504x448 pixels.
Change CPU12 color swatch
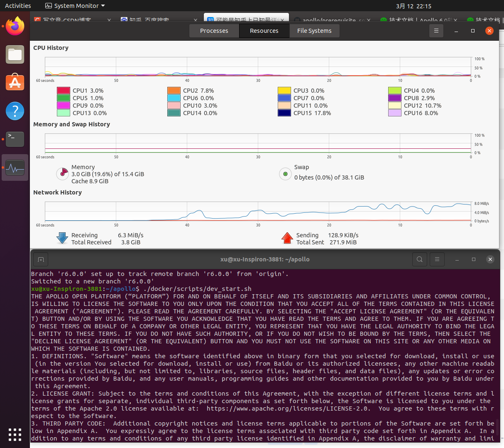pyautogui.click(x=395, y=106)
